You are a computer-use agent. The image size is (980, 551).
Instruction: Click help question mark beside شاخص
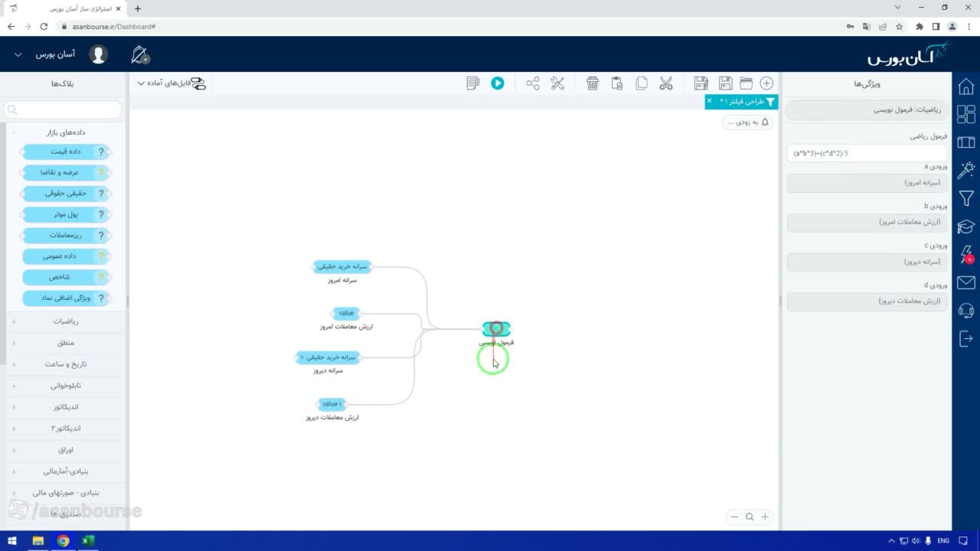pos(101,277)
